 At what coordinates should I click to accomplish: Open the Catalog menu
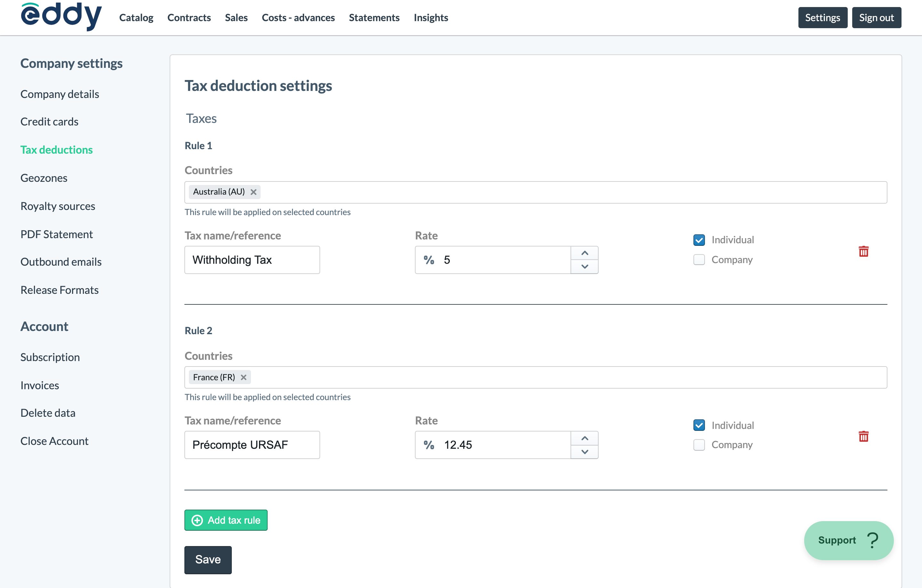(x=136, y=18)
